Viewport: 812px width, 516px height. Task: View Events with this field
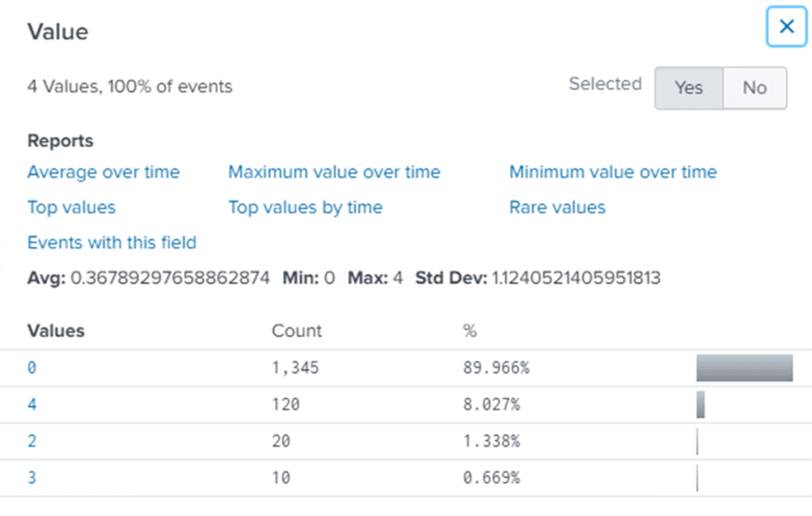[111, 243]
